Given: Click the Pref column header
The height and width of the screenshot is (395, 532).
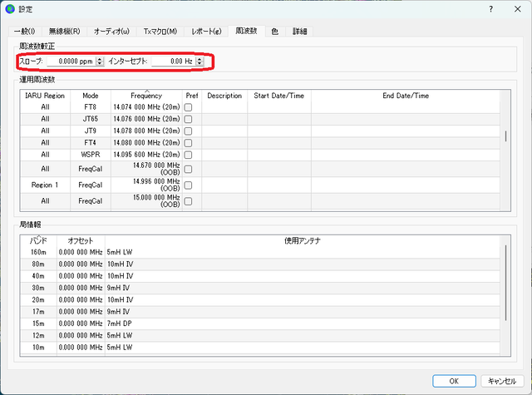Looking at the screenshot, I should tap(192, 96).
